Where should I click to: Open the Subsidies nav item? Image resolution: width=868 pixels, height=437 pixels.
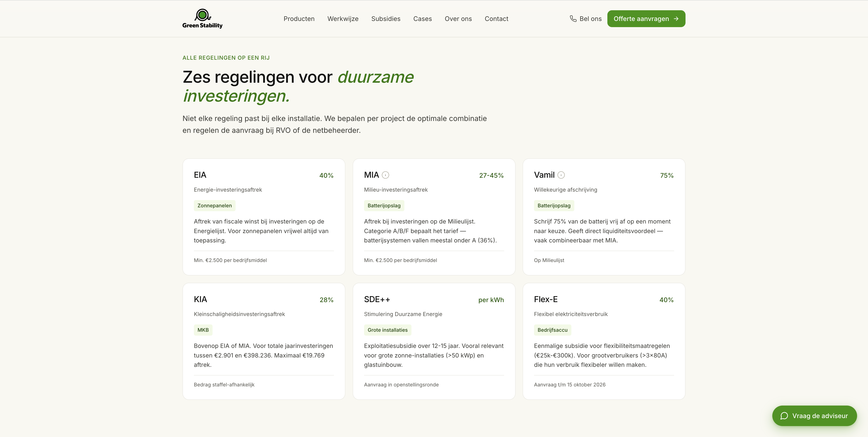(385, 18)
